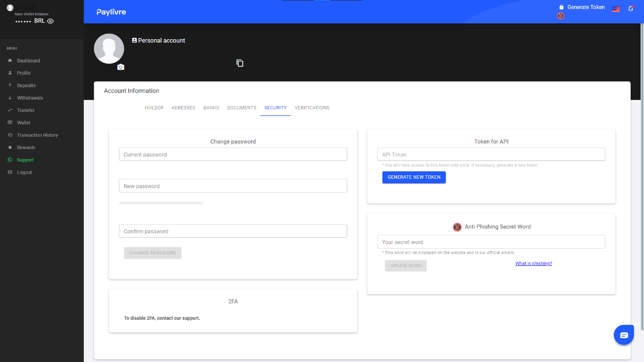Switch to the VERIFICATIONS tab
Viewport: 644px width, 362px height.
pos(312,107)
